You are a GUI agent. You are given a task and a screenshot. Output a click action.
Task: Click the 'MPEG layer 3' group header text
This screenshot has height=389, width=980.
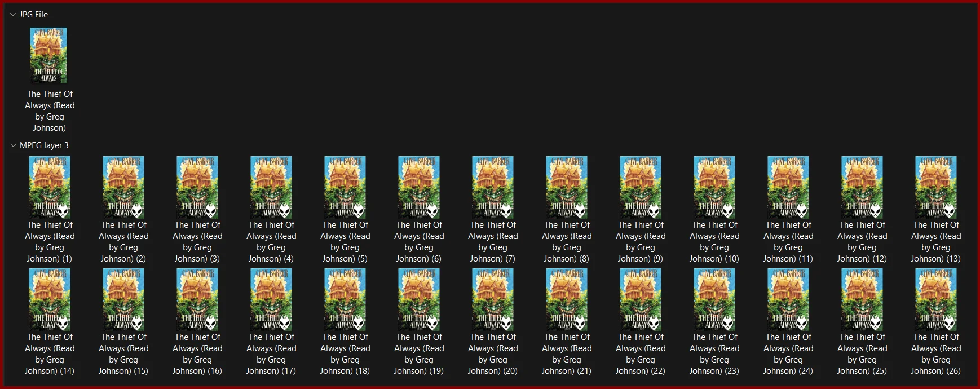point(44,145)
